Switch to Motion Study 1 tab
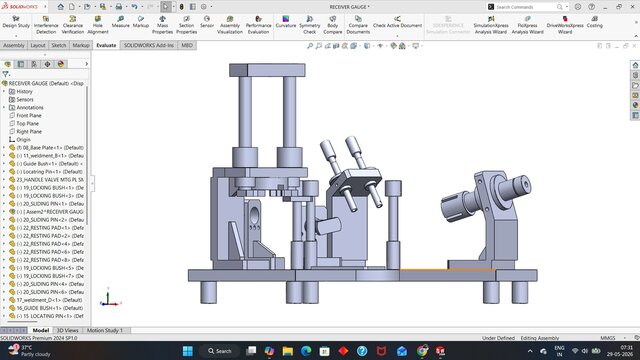 pyautogui.click(x=104, y=330)
